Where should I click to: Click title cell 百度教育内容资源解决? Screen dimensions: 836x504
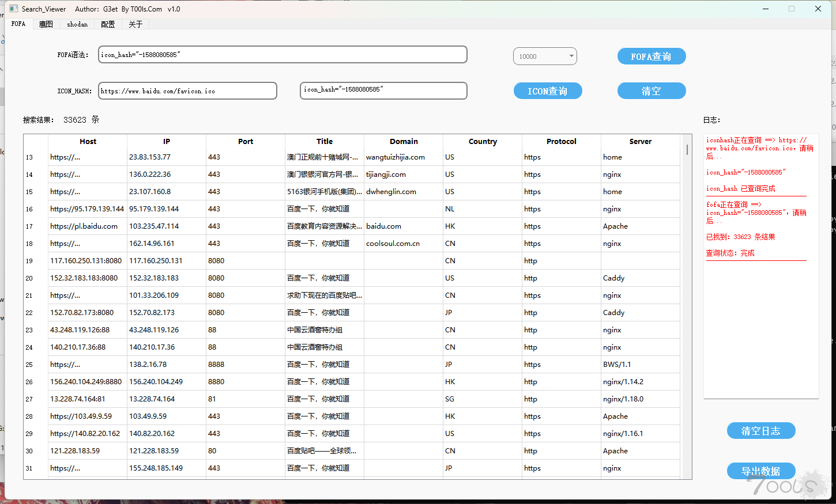coord(325,226)
